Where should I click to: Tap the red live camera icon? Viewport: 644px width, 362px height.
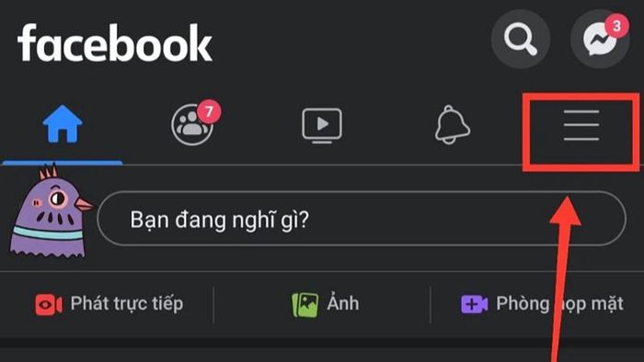point(49,305)
